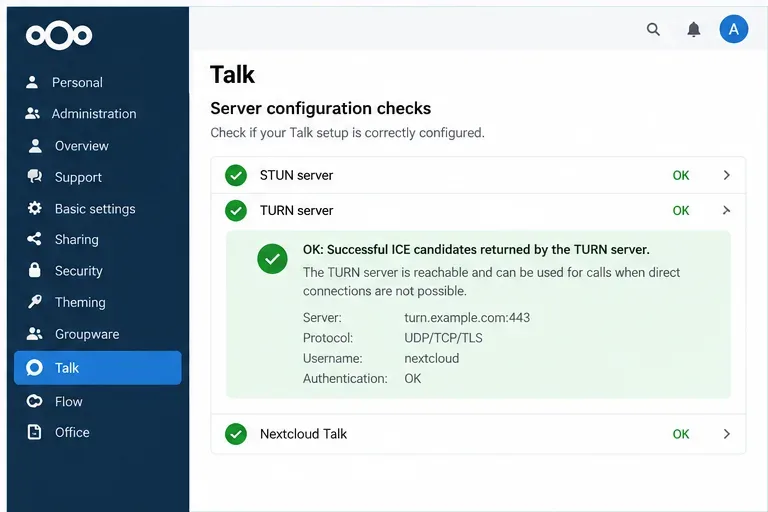Viewport: 768px width, 512px height.
Task: Click the 'Authentication:' field label
Action: click(x=345, y=379)
